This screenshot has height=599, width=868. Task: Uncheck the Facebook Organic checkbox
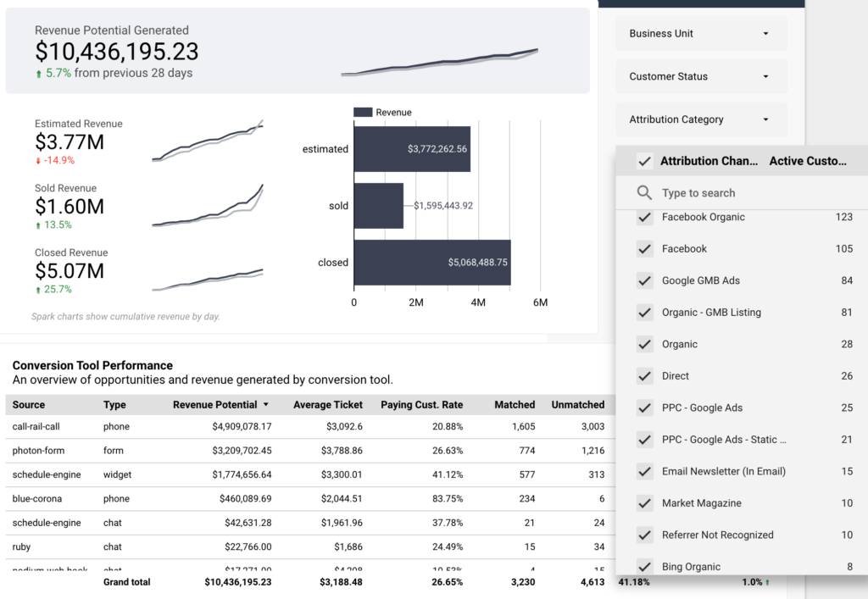(x=644, y=217)
